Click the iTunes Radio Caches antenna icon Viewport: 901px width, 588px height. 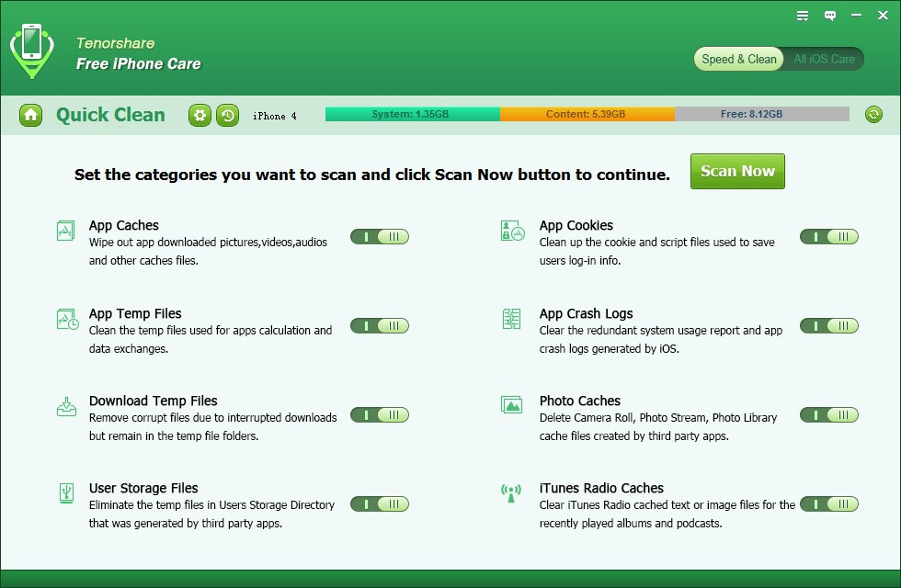[511, 493]
